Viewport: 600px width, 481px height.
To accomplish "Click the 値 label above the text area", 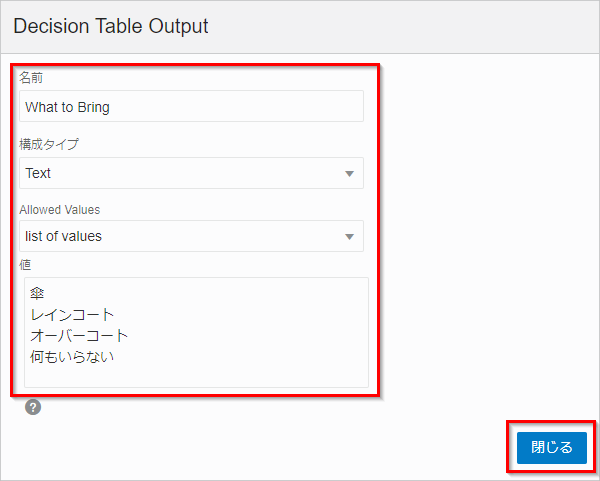I will [x=26, y=264].
